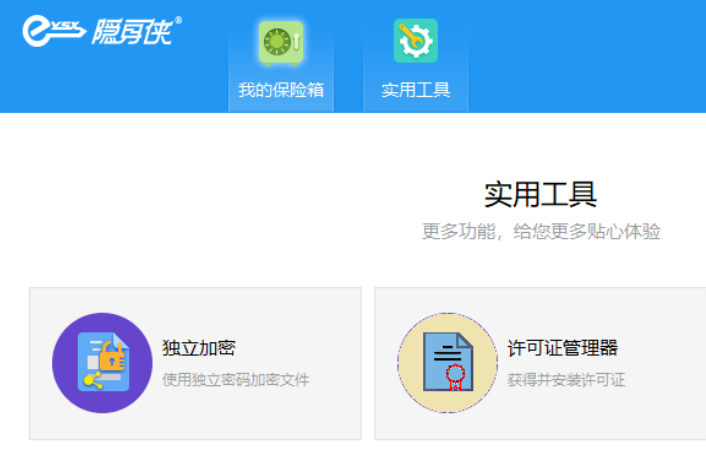This screenshot has height=450, width=706.
Task: Open the 许可证管理器 certificate icon
Action: pos(448,363)
